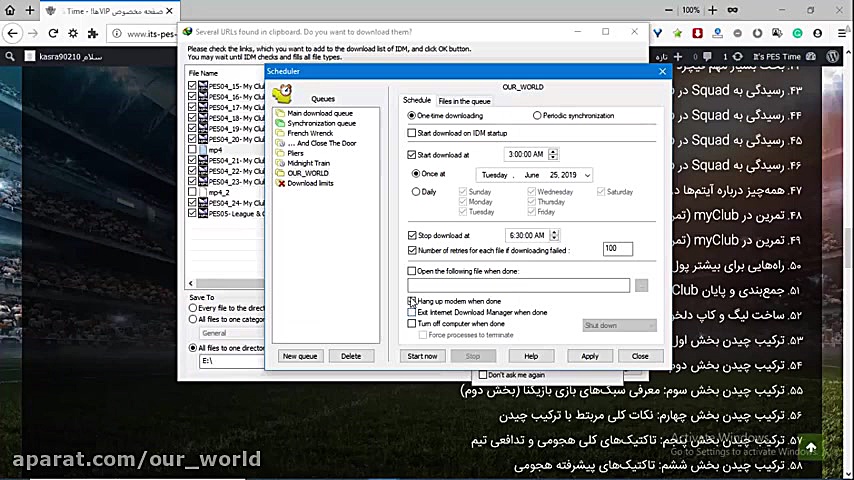The height and width of the screenshot is (480, 854).
Task: Click the back-to-top green arrow button
Action: (811, 447)
